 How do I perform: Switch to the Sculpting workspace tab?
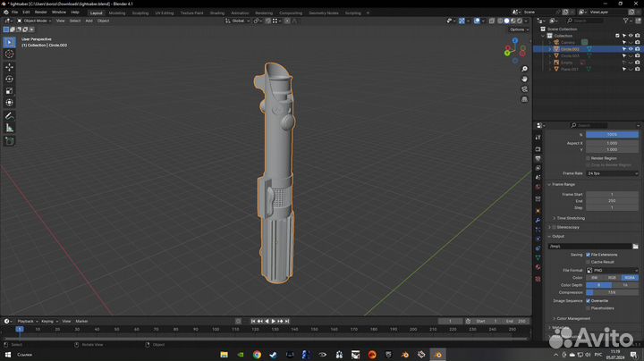coord(140,13)
